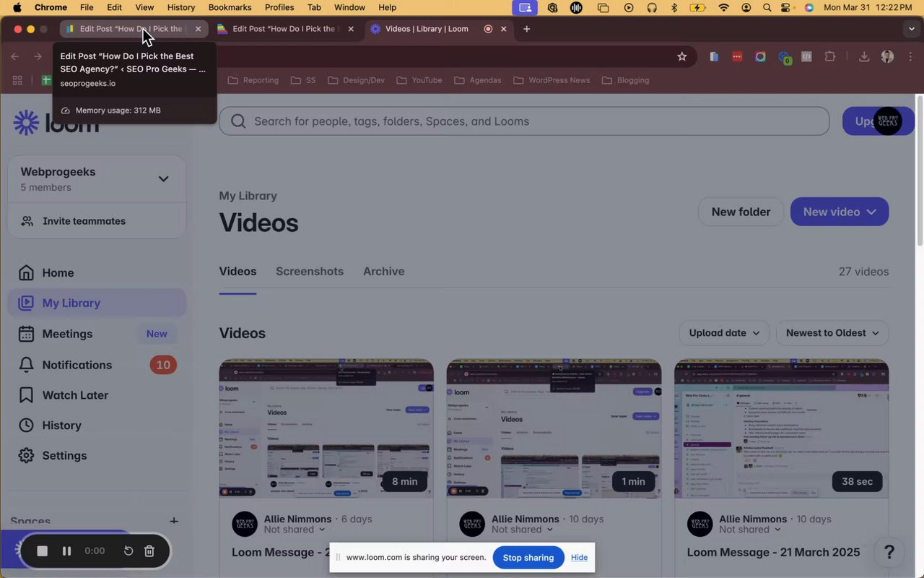Click the Web Pro Geeks profile avatar in the top right
924x578 pixels.
point(887,121)
